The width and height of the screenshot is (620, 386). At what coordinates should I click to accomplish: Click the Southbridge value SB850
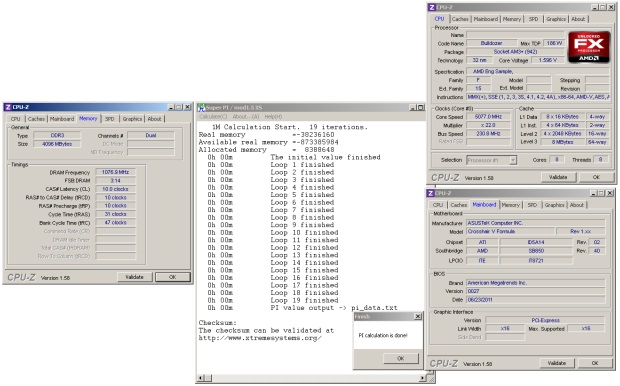click(536, 251)
